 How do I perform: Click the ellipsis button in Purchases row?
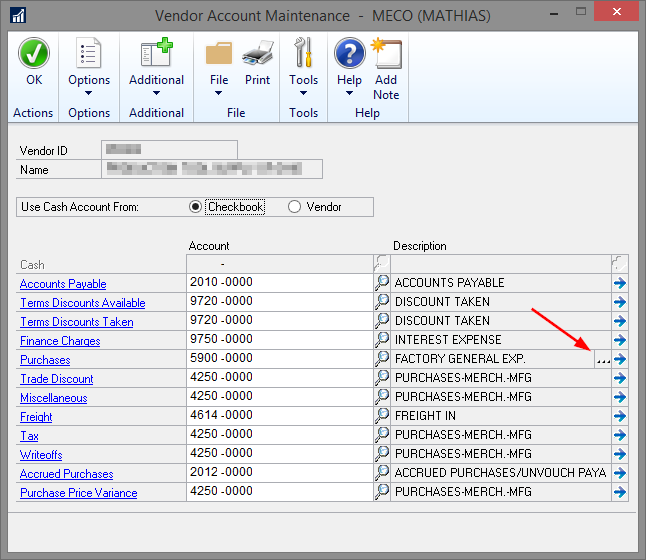[602, 359]
